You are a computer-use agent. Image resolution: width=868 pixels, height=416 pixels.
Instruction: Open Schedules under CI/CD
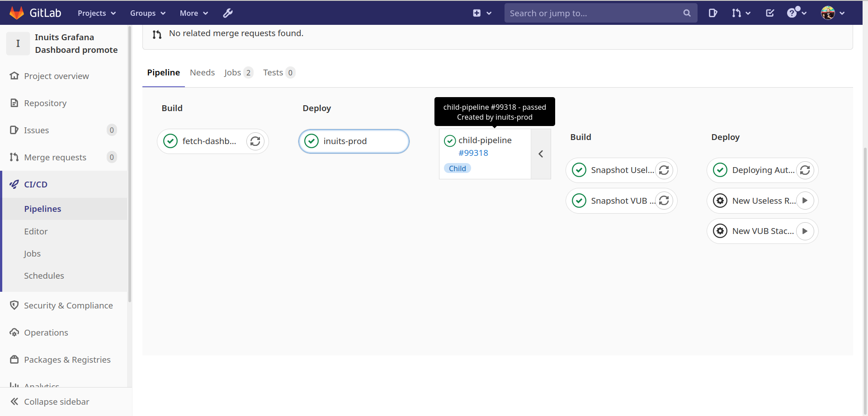pyautogui.click(x=44, y=276)
